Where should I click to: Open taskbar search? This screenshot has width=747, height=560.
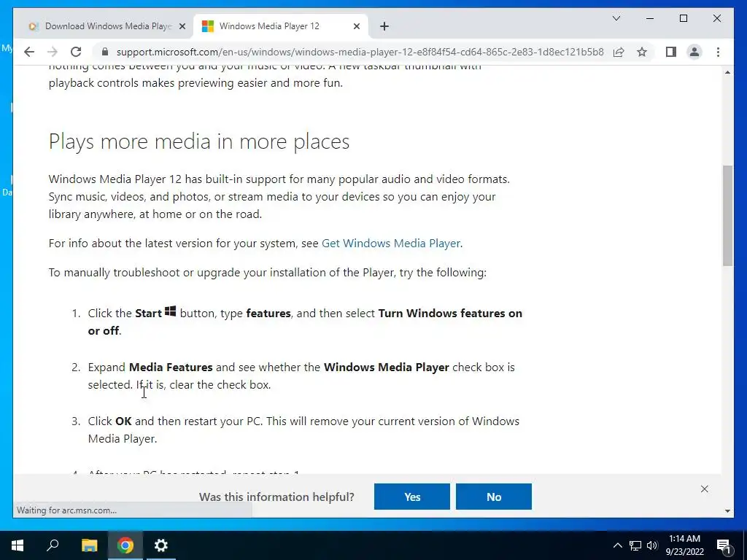click(53, 545)
